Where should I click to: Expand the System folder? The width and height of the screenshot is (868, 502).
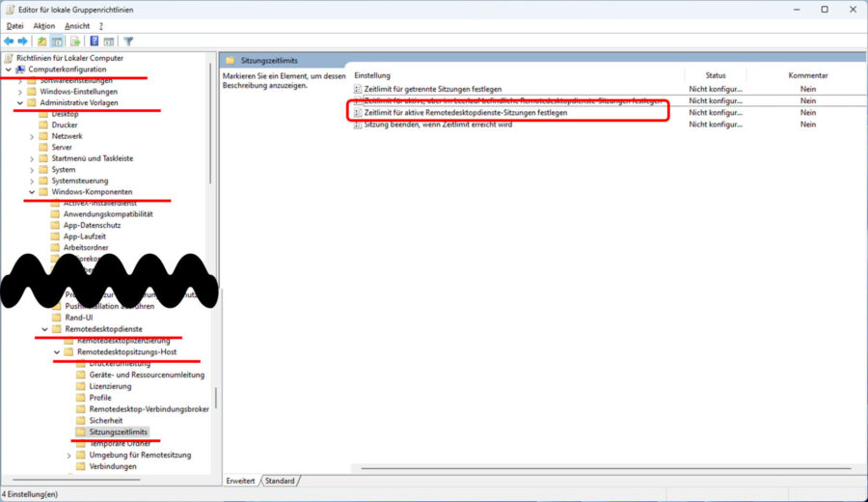(x=32, y=170)
